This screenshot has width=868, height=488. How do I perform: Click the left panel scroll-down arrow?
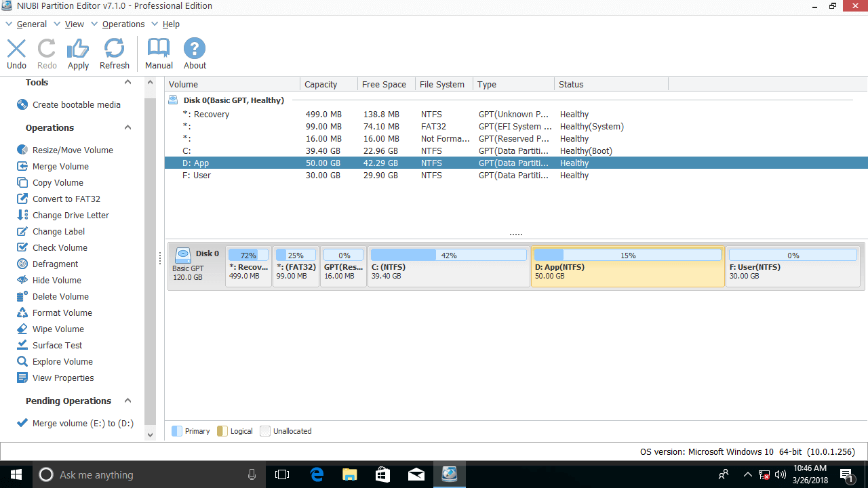coord(151,435)
